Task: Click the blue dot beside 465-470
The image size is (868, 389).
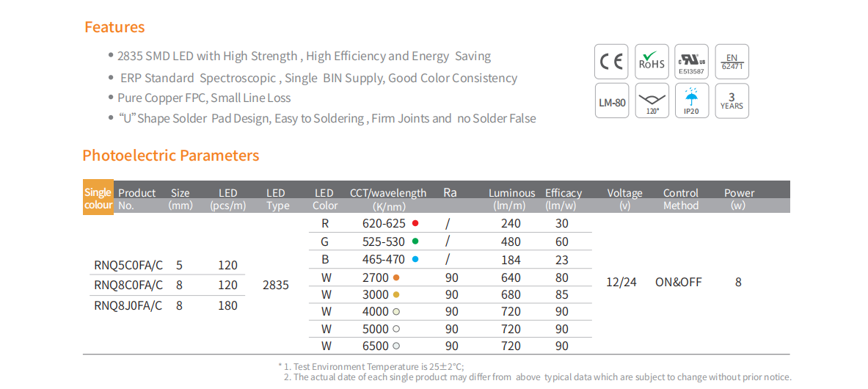Action: pos(415,259)
